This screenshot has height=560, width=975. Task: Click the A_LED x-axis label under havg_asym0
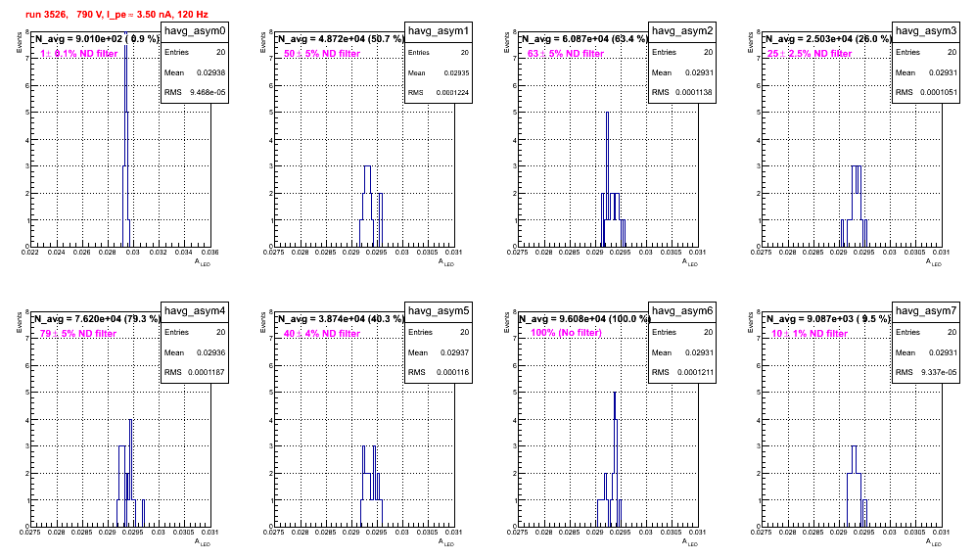203,262
